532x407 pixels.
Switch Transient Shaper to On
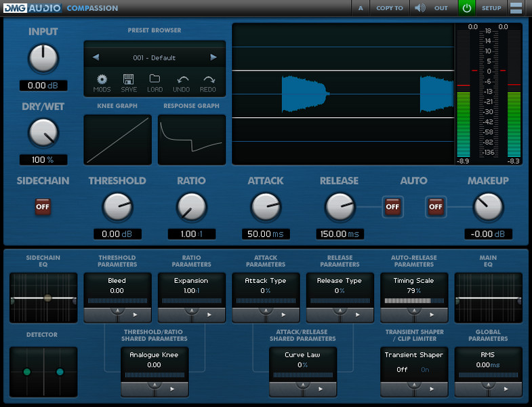tap(425, 370)
